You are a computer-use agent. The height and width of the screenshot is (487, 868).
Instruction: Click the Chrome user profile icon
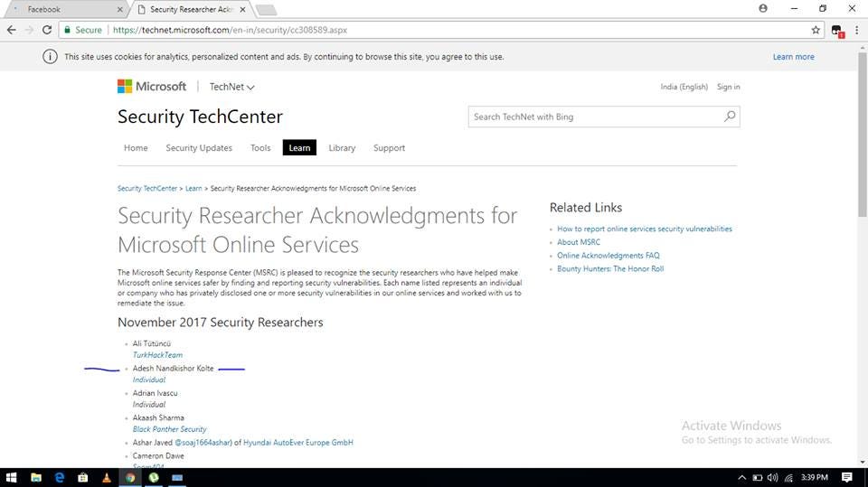click(763, 8)
